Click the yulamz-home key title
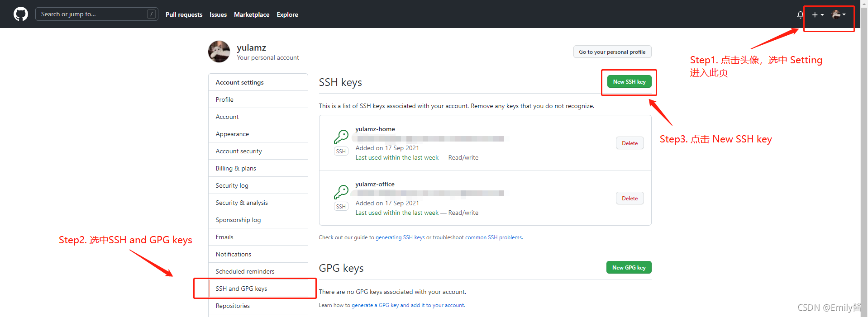Screen dimensions: 868x317 tap(375, 129)
